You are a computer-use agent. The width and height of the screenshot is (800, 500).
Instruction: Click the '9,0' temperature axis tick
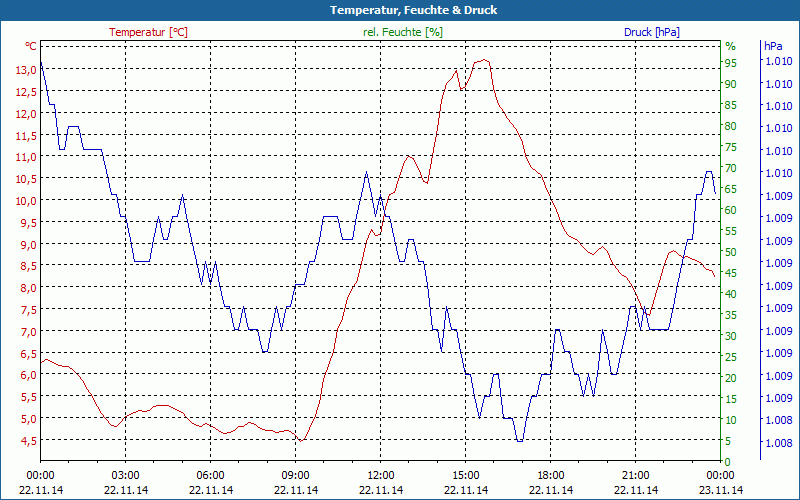point(29,244)
